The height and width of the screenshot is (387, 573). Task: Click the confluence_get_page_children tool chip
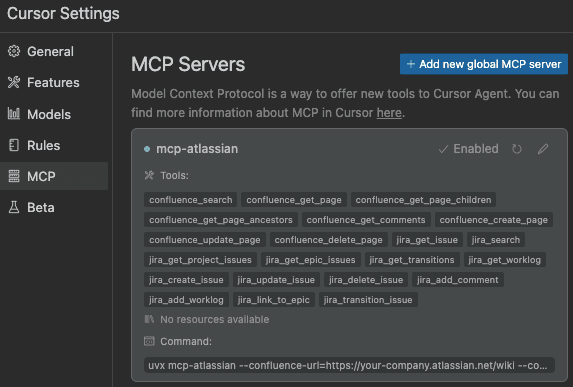click(x=423, y=200)
